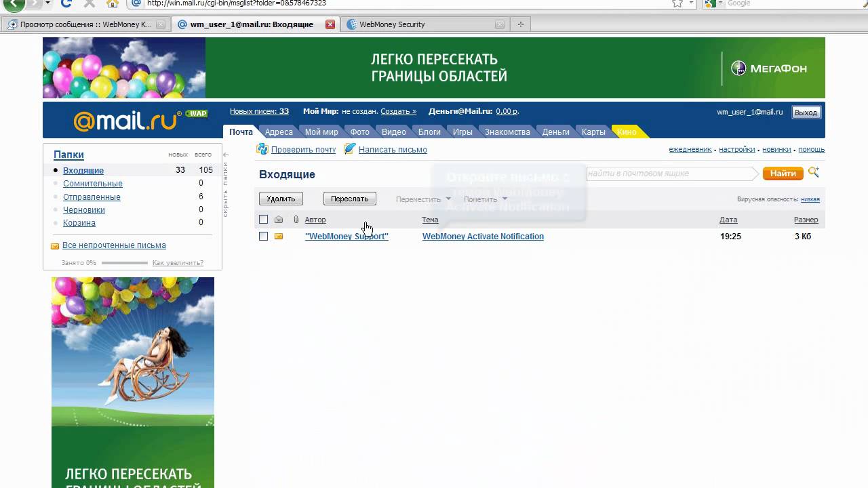
Task: Click envelope icon beside Все непрочтенные письма
Action: 55,246
